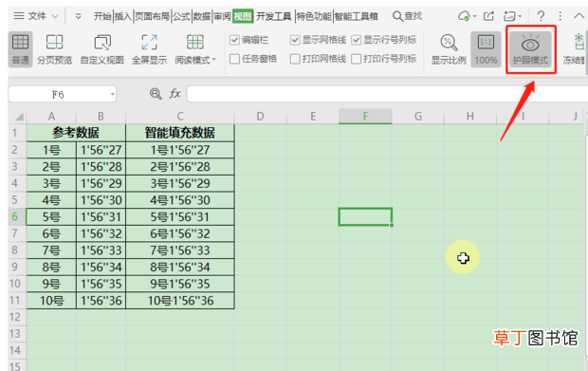Viewport: 588px width, 371px height.
Task: Click the zoom magnifier next to fx
Action: pos(156,93)
